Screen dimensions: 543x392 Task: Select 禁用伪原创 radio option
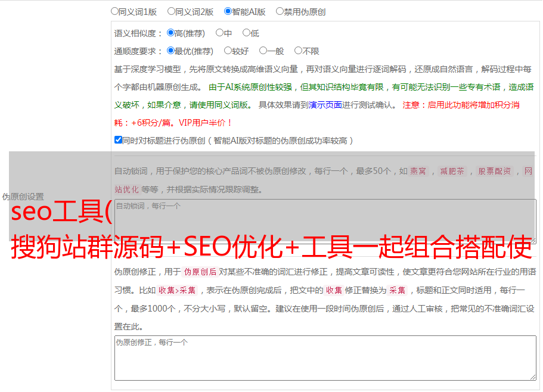coord(280,11)
